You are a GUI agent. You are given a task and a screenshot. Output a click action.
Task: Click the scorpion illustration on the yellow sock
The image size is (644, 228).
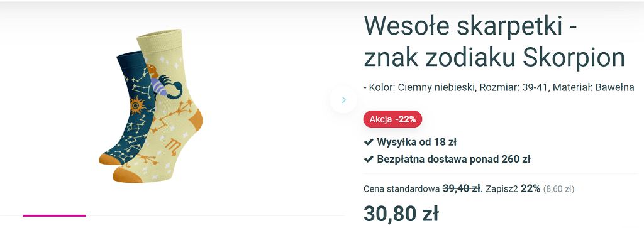(165, 82)
